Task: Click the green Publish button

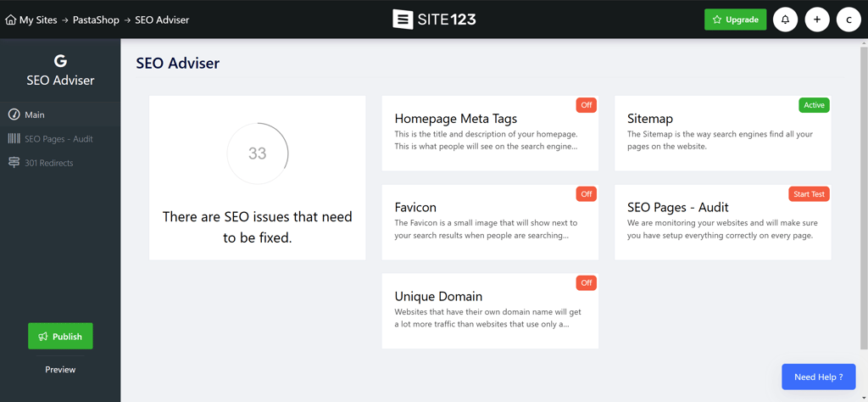Action: point(60,336)
